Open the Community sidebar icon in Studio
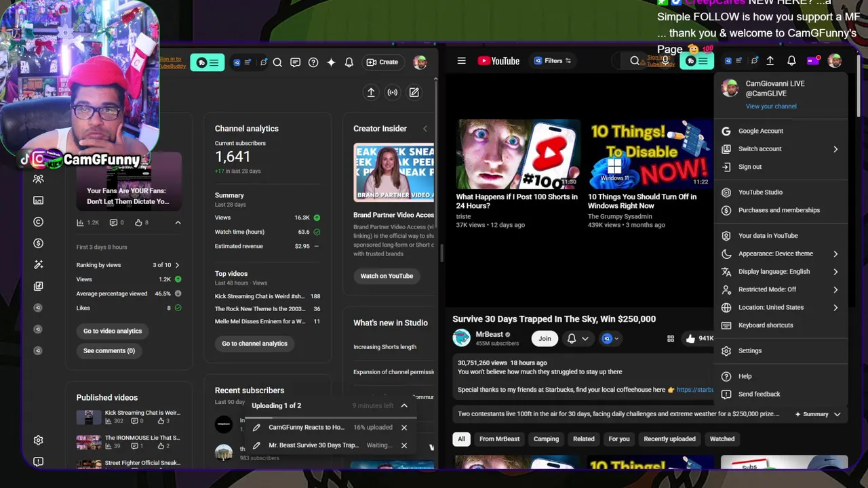Image resolution: width=868 pixels, height=488 pixels. pos(39,179)
